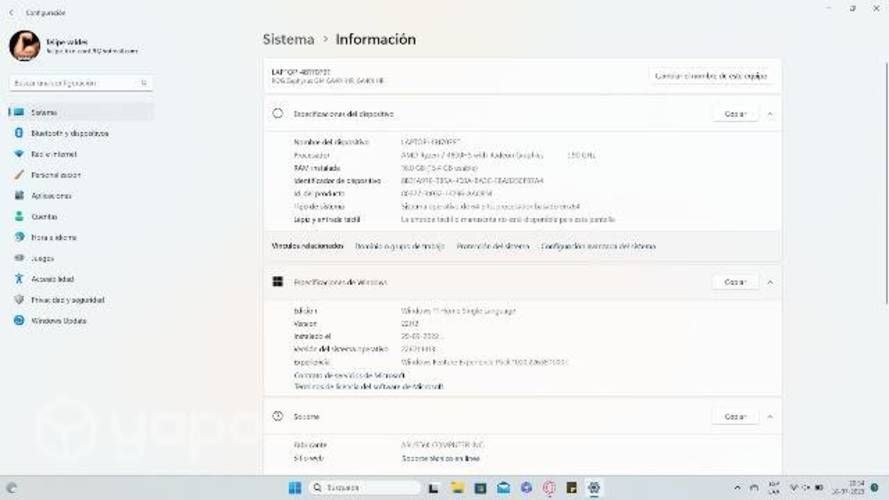Open Red e Internet settings
Screen dimensions: 889x500
point(81,154)
